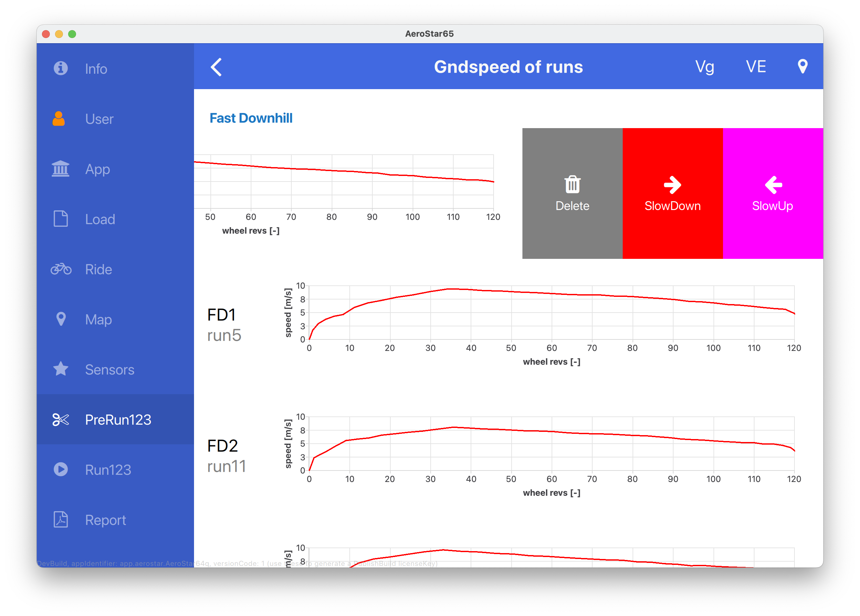Switch to the Vg view
The image size is (860, 616).
(704, 67)
